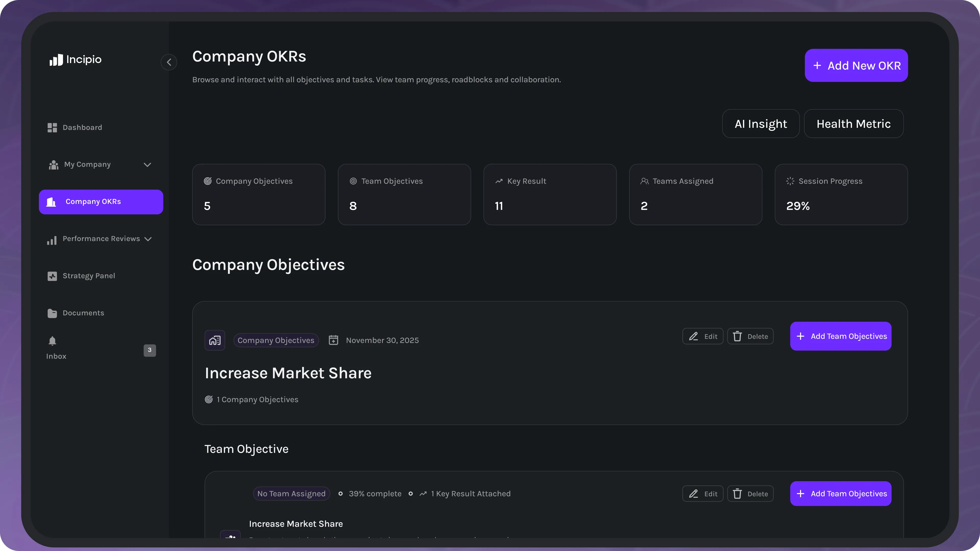
Task: Switch to the AI Insight tab
Action: (x=761, y=124)
